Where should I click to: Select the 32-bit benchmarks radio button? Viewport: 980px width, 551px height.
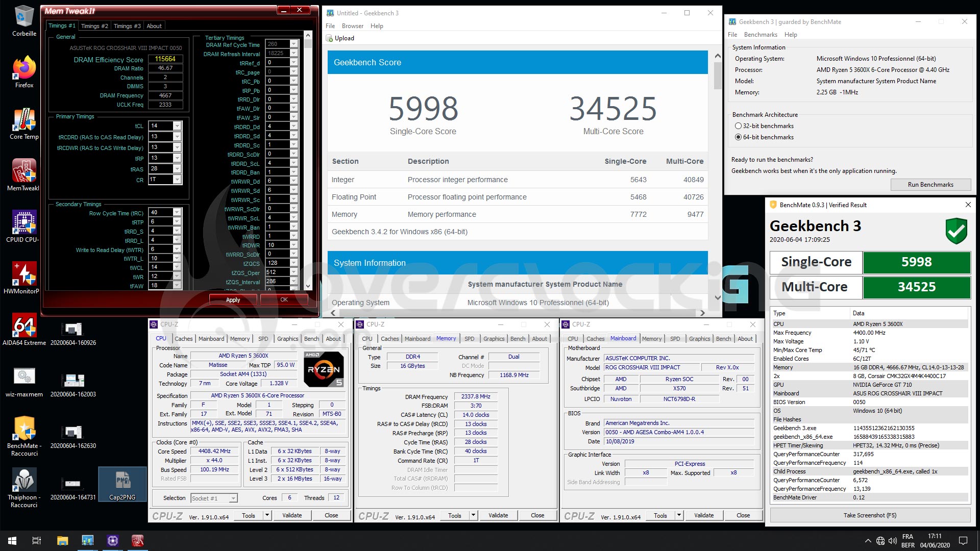click(738, 126)
